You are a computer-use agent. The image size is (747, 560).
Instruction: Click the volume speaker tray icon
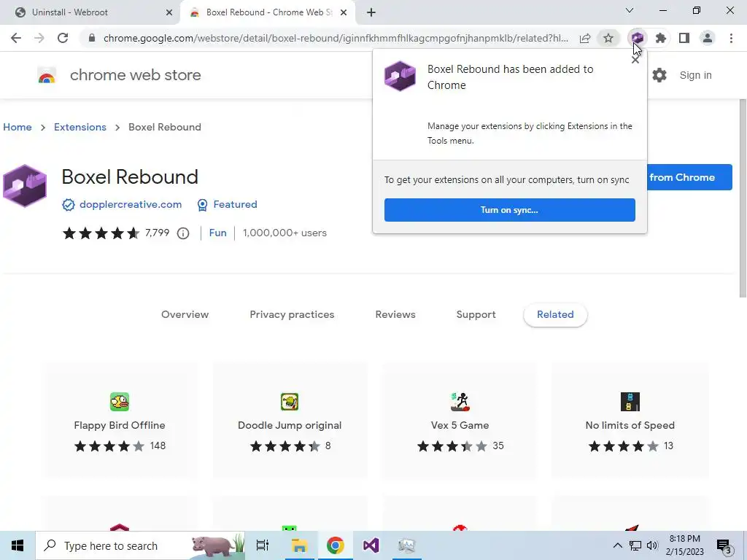[652, 545]
